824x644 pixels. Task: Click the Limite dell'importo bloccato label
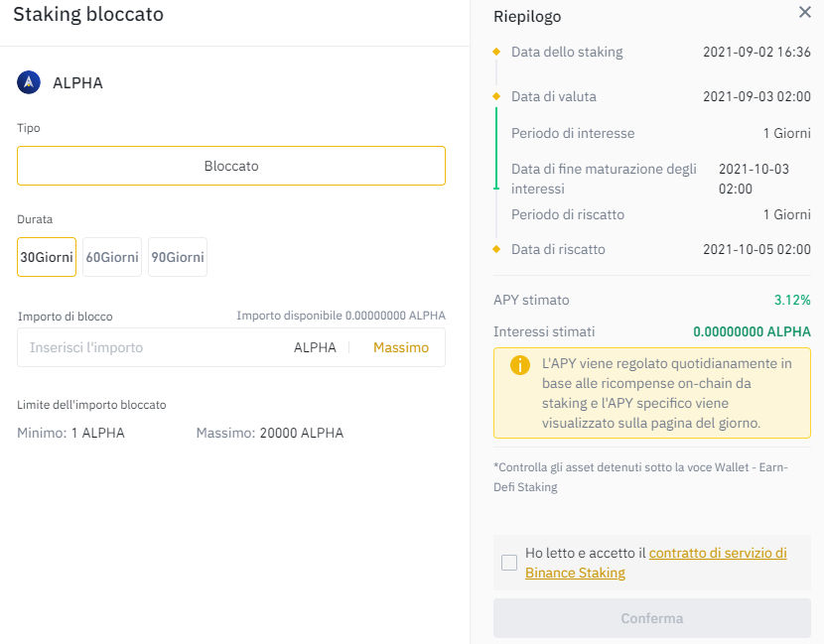(x=91, y=405)
